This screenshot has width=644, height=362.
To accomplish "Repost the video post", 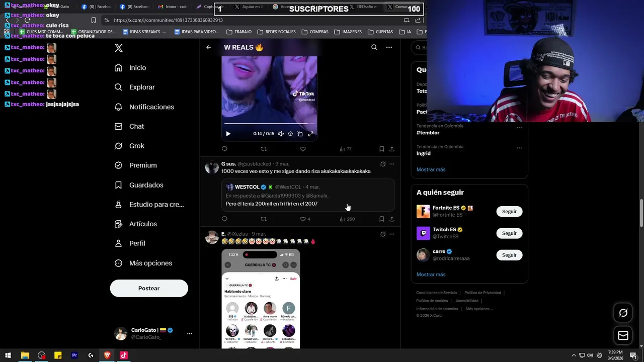I will (264, 149).
